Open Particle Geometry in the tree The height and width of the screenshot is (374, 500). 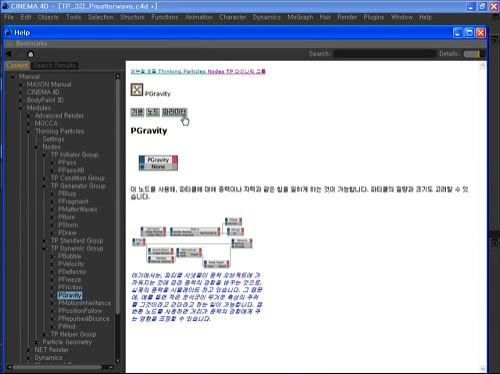[67, 342]
